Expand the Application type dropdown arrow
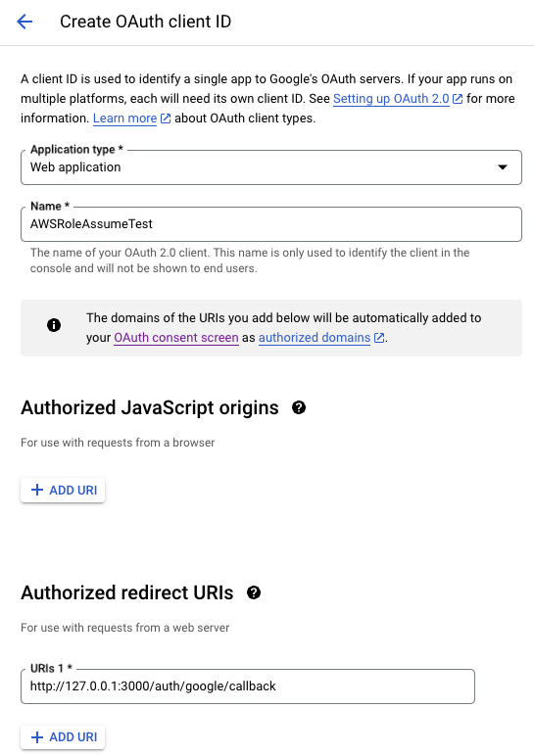The height and width of the screenshot is (756, 534). click(503, 167)
